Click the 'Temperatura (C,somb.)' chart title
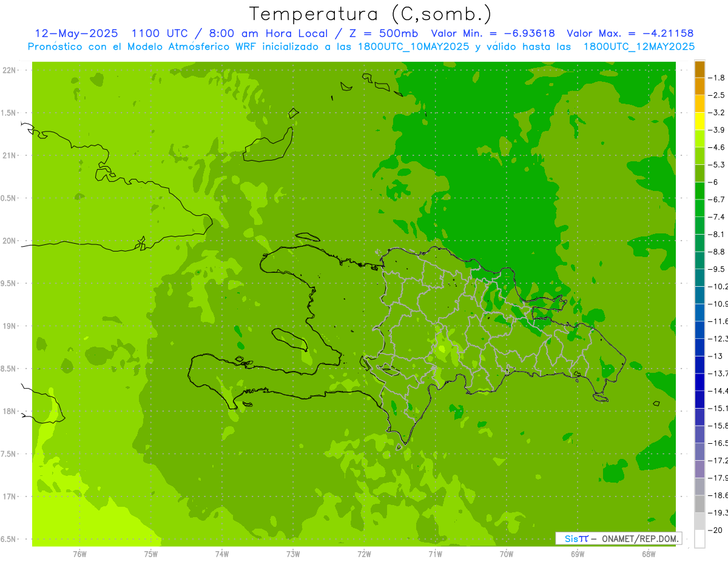This screenshot has width=728, height=562. click(x=371, y=14)
